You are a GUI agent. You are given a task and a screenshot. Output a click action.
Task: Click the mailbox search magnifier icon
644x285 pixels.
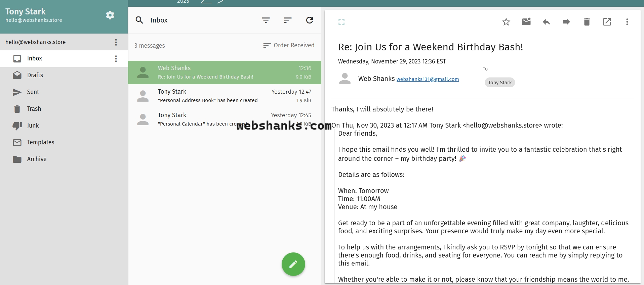click(x=139, y=20)
